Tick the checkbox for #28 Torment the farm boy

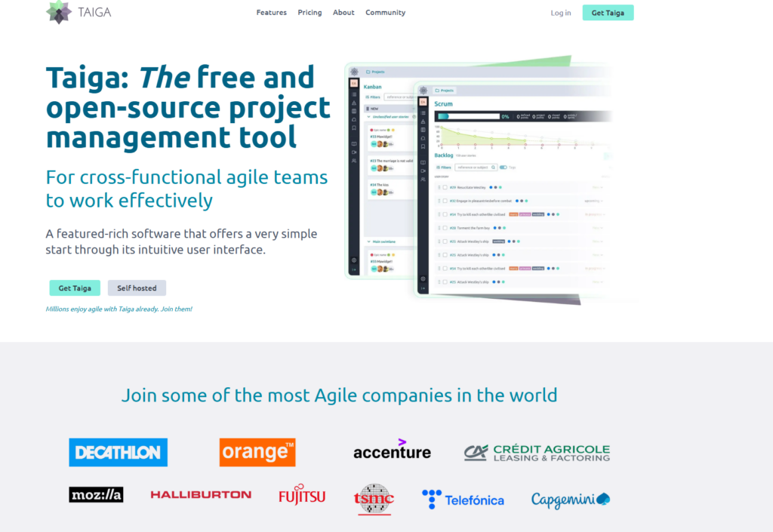click(x=445, y=228)
